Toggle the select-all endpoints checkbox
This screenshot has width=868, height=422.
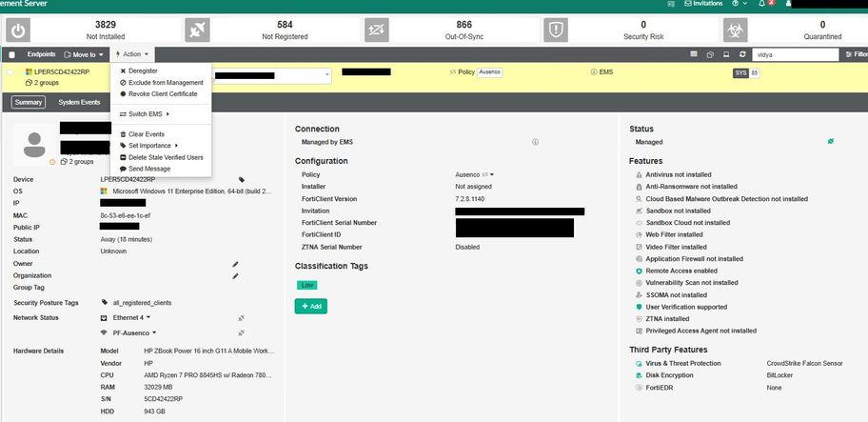click(x=11, y=55)
